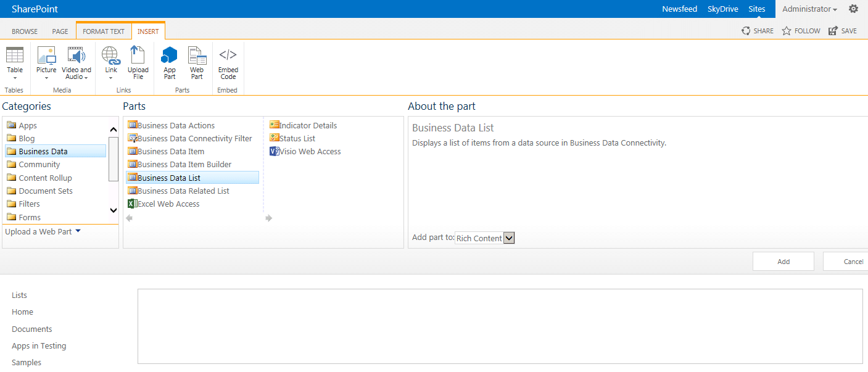This screenshot has width=868, height=372.
Task: Select the Video and Audio icon
Action: click(76, 55)
